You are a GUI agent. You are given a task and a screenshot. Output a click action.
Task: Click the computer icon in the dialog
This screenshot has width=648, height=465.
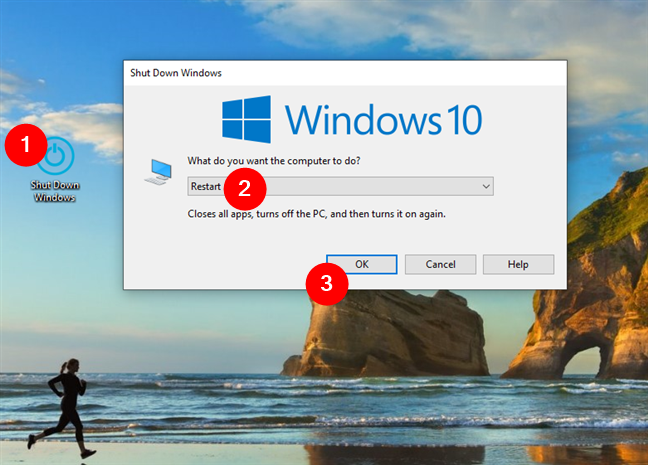(x=158, y=172)
